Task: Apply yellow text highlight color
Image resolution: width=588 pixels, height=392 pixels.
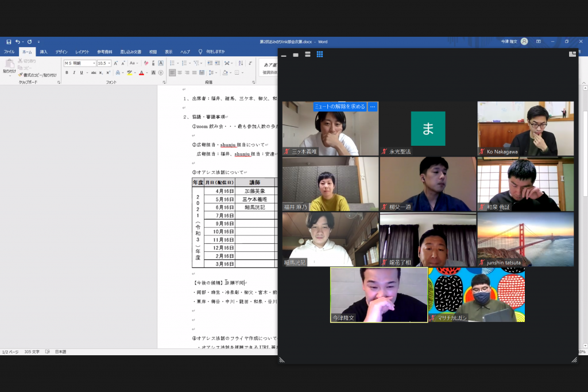Action: coord(129,73)
